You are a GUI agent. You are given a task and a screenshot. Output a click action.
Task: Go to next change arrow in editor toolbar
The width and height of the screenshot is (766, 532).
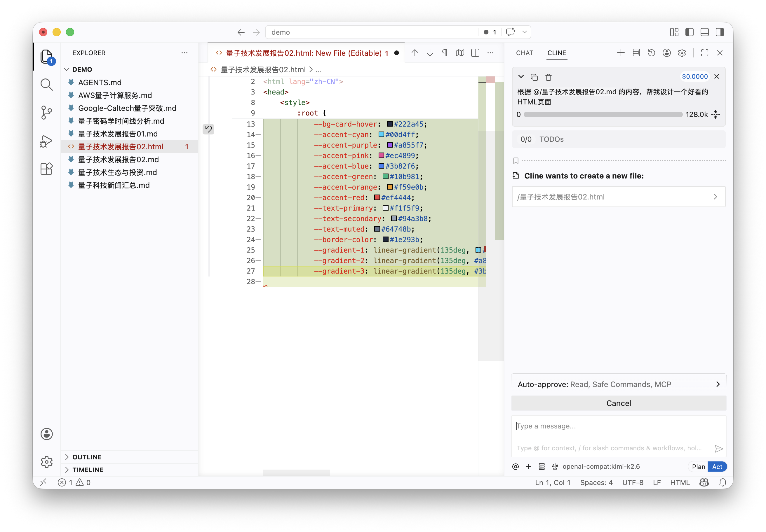430,53
